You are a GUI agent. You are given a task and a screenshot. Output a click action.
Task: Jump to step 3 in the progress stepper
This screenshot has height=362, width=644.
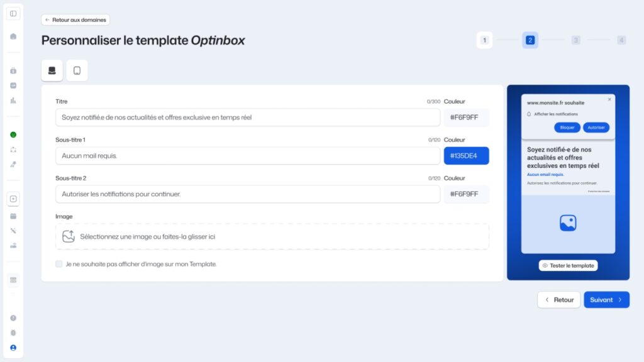575,40
